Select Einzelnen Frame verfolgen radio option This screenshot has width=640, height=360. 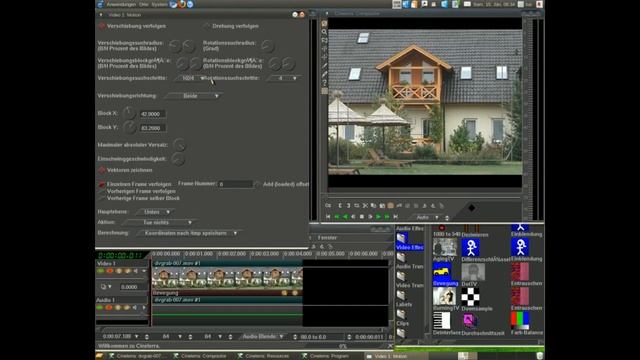tap(102, 184)
